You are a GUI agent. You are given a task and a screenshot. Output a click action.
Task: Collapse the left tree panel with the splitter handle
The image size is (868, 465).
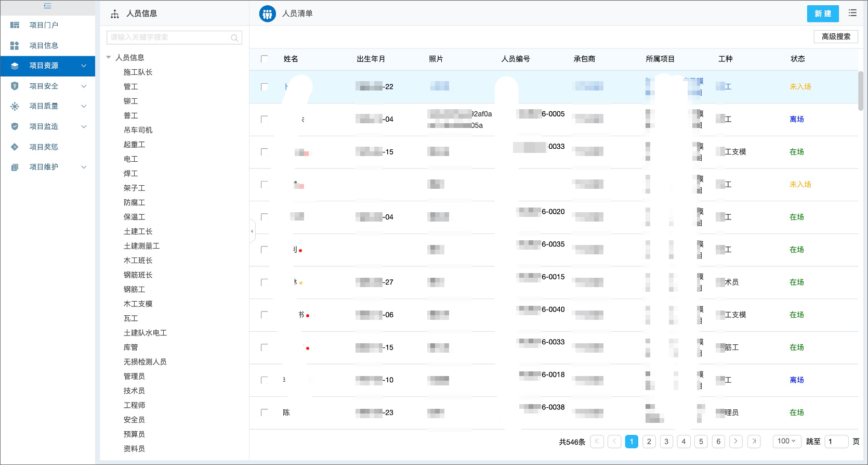click(x=252, y=231)
